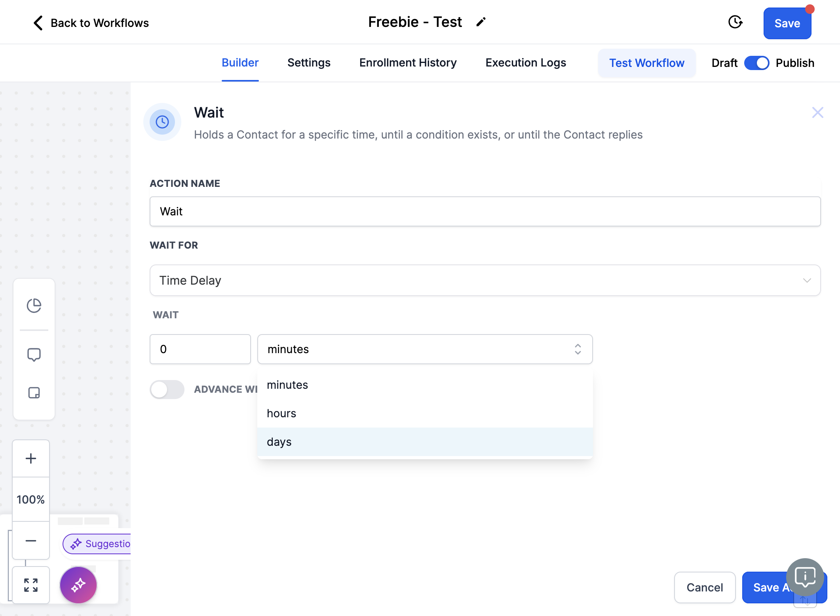Zoom out canvas with minus icon
The width and height of the screenshot is (840, 616).
[x=31, y=540]
